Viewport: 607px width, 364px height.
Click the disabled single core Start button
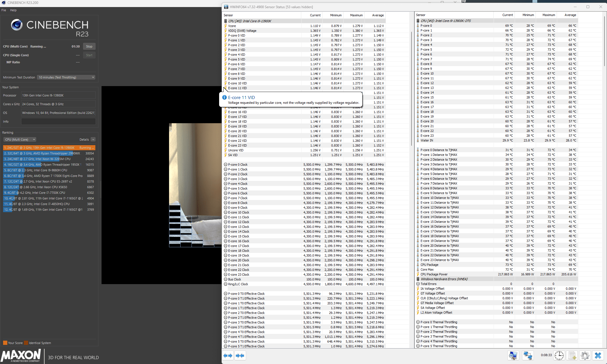tap(89, 55)
